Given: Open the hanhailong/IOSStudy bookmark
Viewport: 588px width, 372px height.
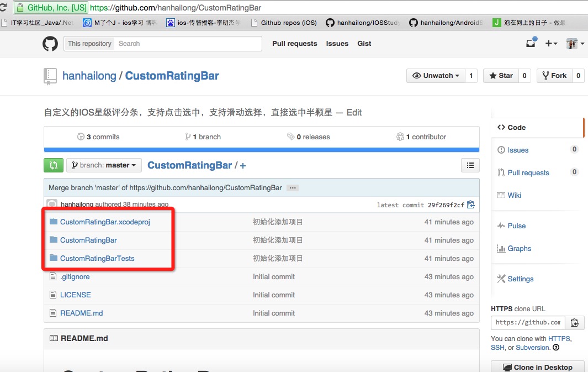Looking at the screenshot, I should click(x=363, y=23).
